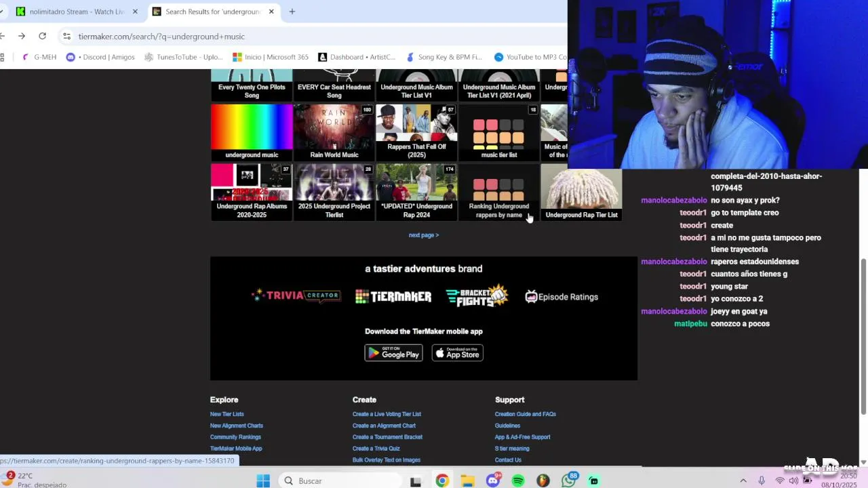The image size is (868, 488).
Task: Open the Windows Start menu
Action: coord(263,481)
